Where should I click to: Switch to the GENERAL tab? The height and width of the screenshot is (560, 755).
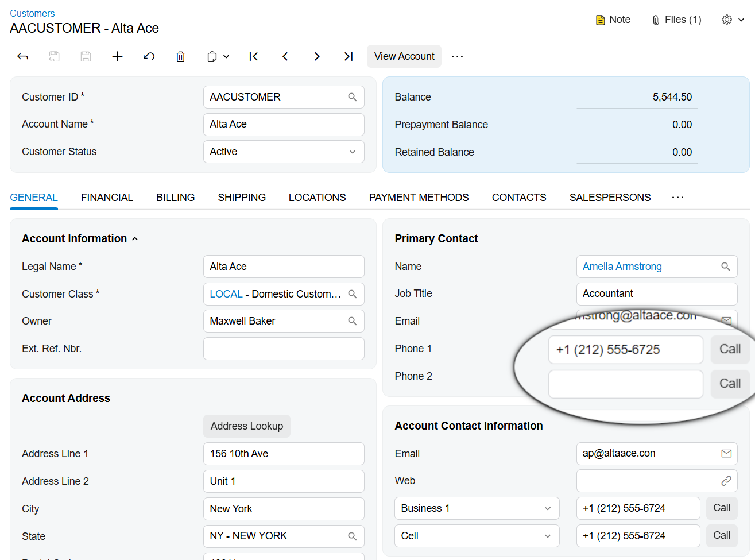coord(34,198)
